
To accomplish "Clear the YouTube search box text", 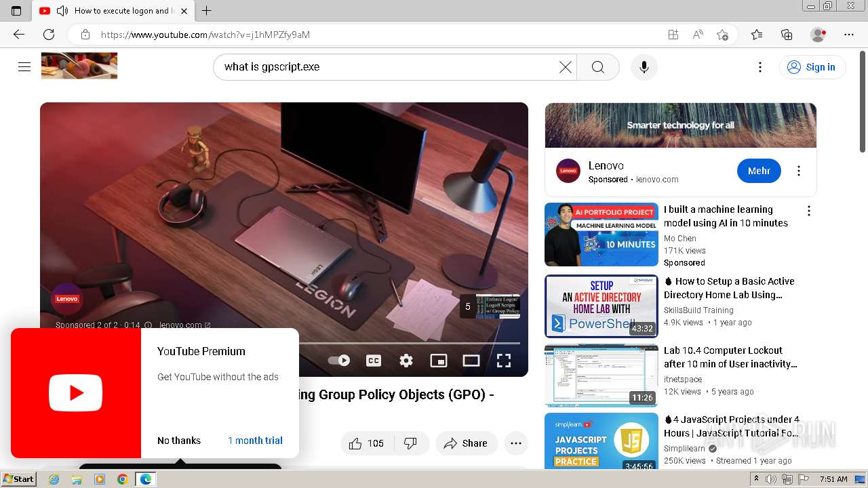I will (x=565, y=67).
